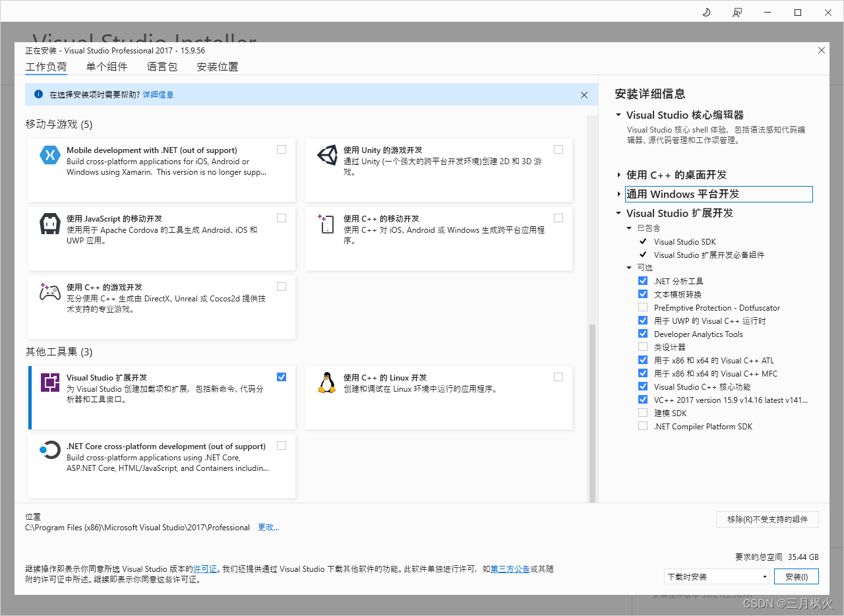This screenshot has height=616, width=844.
Task: Switch to 语言包 tab
Action: [x=162, y=67]
